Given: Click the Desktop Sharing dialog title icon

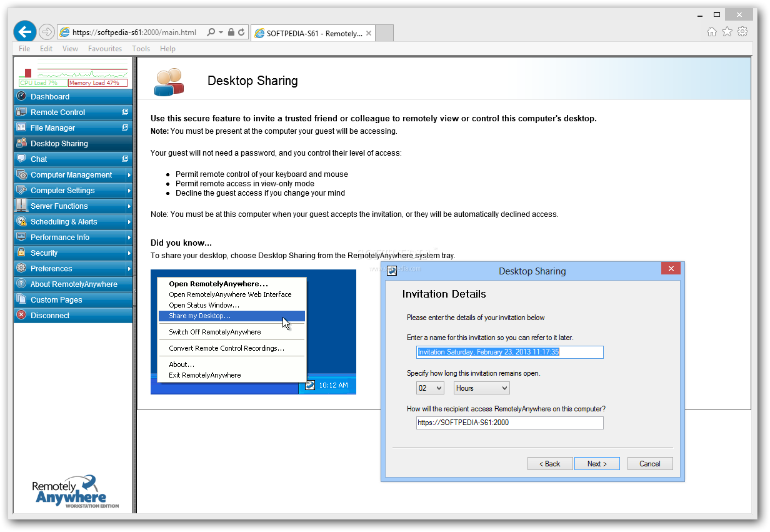Looking at the screenshot, I should pyautogui.click(x=392, y=271).
